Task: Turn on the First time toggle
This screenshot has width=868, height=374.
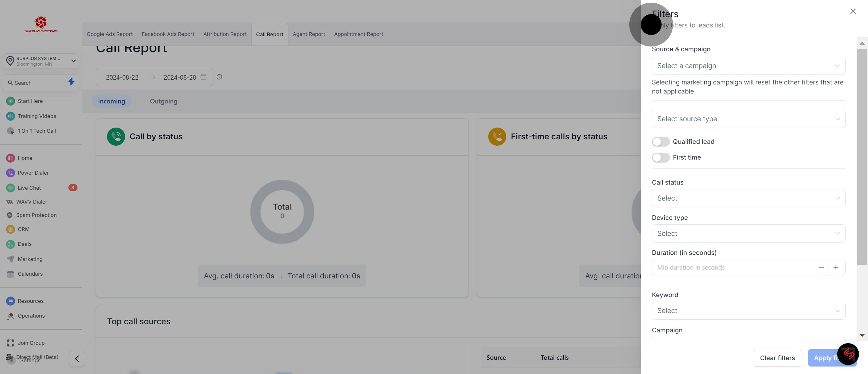Action: [x=660, y=157]
